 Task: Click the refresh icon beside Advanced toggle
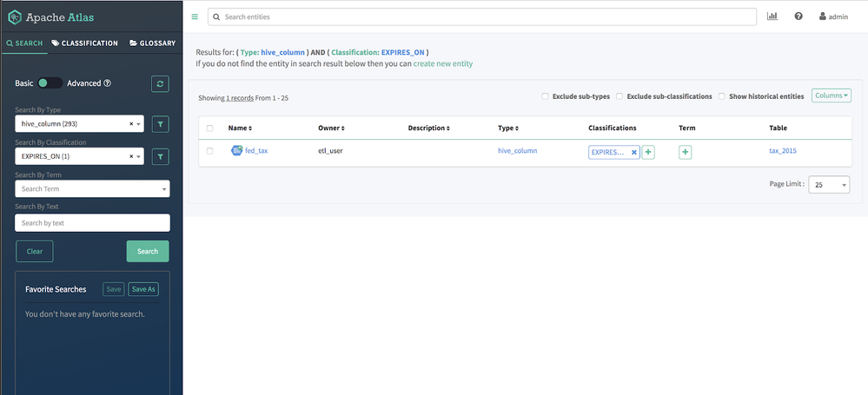(159, 83)
